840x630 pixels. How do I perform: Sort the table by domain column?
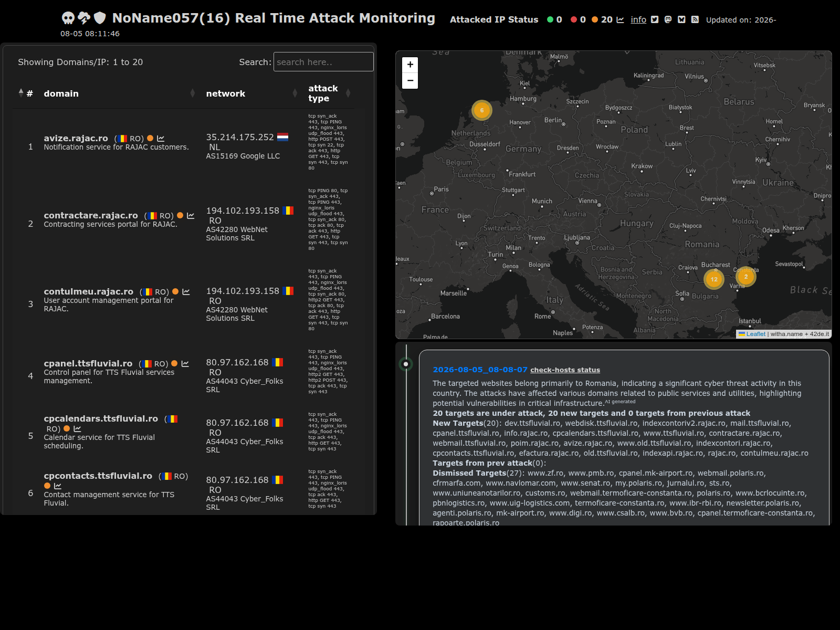[120, 93]
